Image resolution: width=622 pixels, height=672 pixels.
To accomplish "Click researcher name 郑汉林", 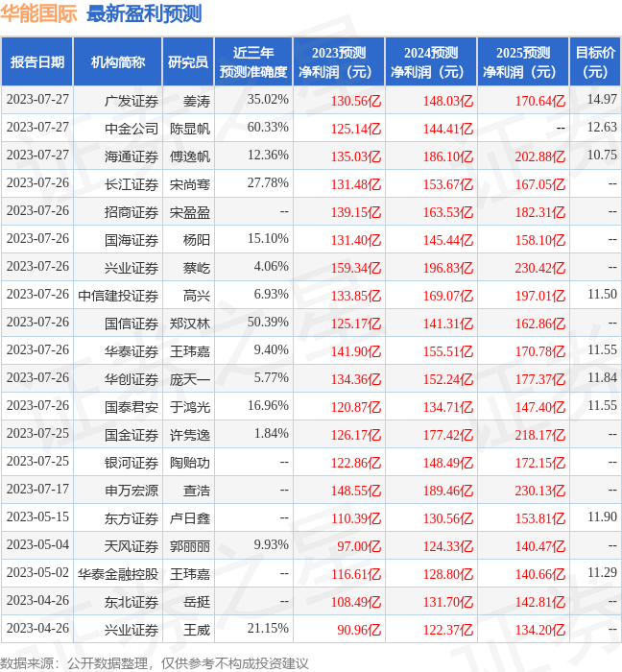I will click(x=190, y=324).
